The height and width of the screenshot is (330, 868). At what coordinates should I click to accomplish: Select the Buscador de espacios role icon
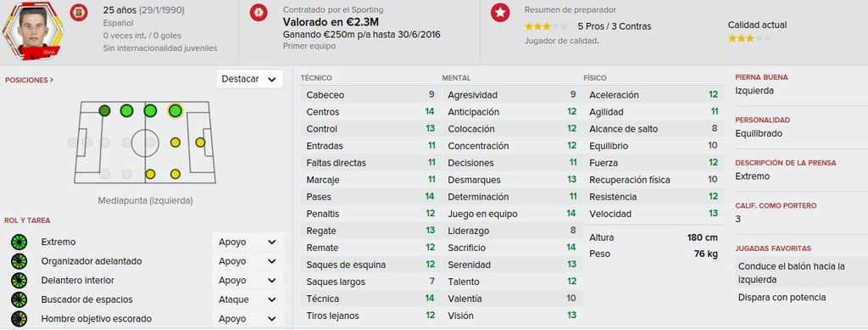point(19,299)
